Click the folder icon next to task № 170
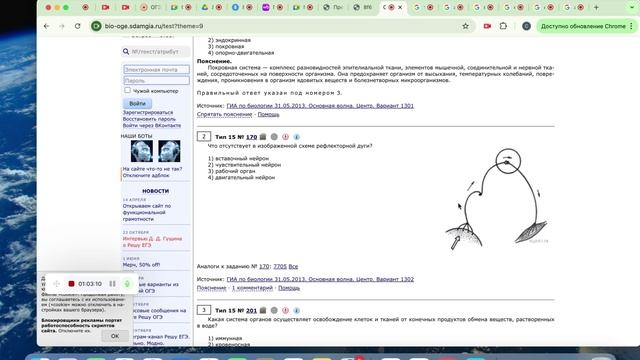The image size is (640, 360). 263,137
